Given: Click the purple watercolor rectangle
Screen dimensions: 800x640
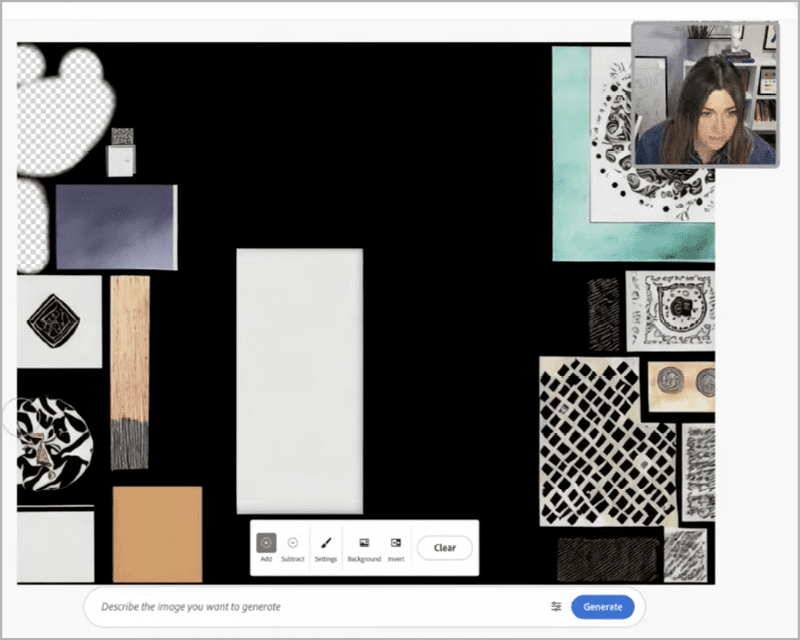Looking at the screenshot, I should (x=116, y=227).
